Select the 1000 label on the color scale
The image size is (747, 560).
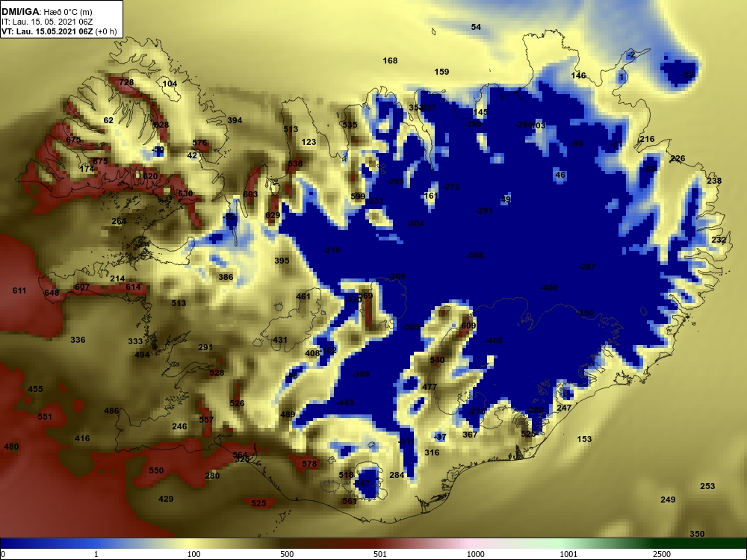point(475,554)
